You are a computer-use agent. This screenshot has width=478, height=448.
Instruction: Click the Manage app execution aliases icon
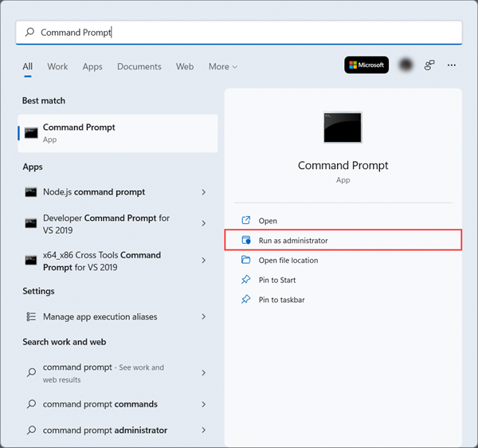31,316
